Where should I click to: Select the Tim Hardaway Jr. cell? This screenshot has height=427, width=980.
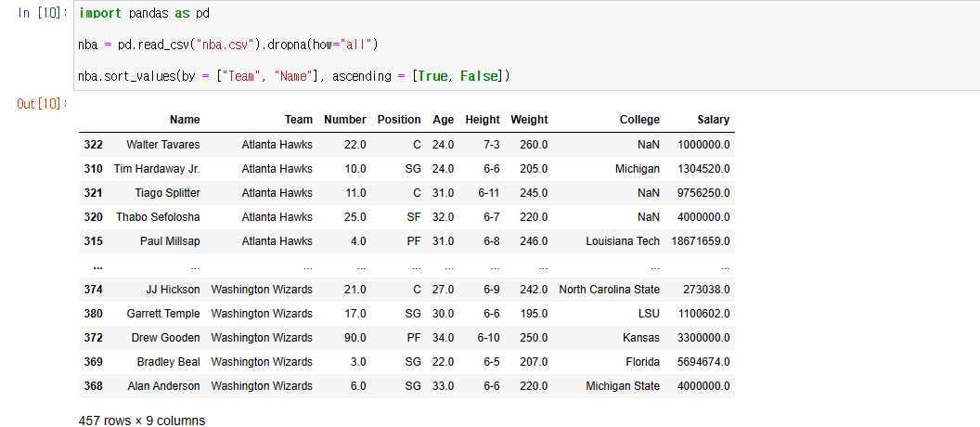click(x=157, y=169)
